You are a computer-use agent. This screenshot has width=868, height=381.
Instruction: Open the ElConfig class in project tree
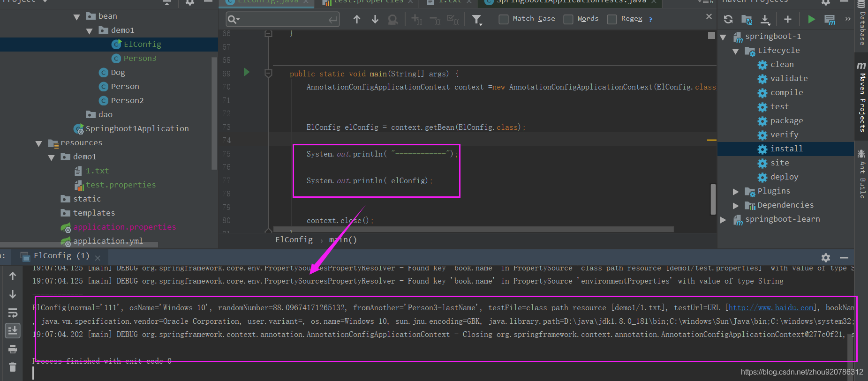pyautogui.click(x=142, y=44)
